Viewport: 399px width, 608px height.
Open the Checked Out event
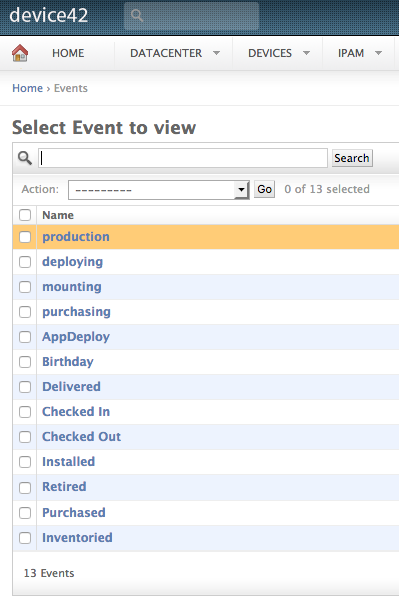(81, 437)
